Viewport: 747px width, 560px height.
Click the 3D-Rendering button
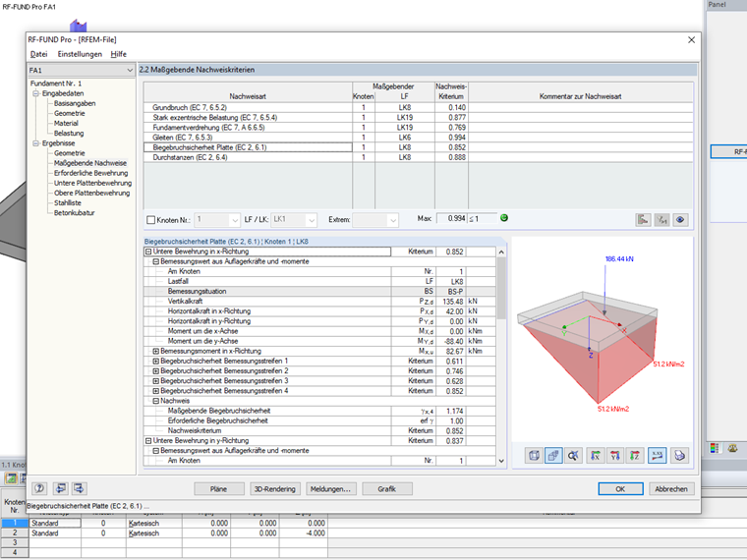click(x=275, y=489)
